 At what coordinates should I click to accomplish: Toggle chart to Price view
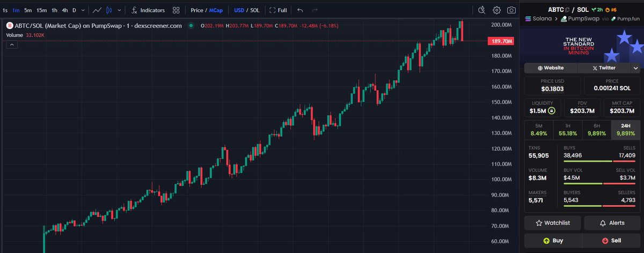click(196, 10)
